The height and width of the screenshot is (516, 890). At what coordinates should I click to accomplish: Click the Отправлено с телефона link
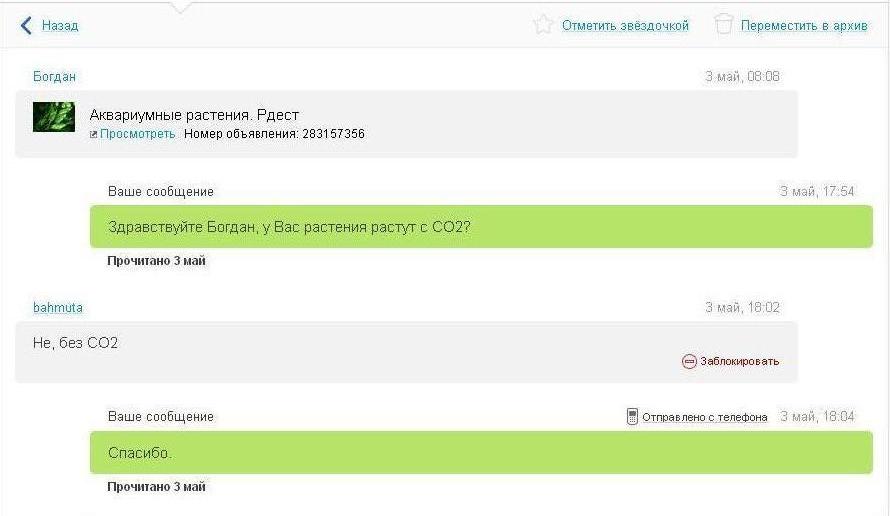coord(704,417)
